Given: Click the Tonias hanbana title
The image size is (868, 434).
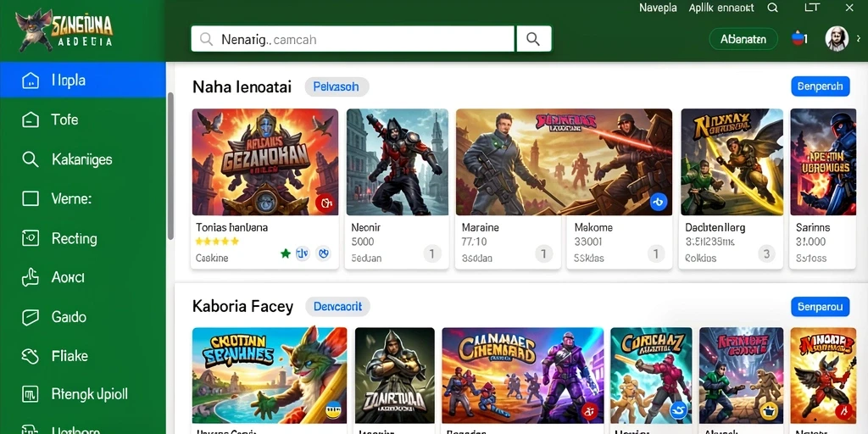Looking at the screenshot, I should point(231,227).
